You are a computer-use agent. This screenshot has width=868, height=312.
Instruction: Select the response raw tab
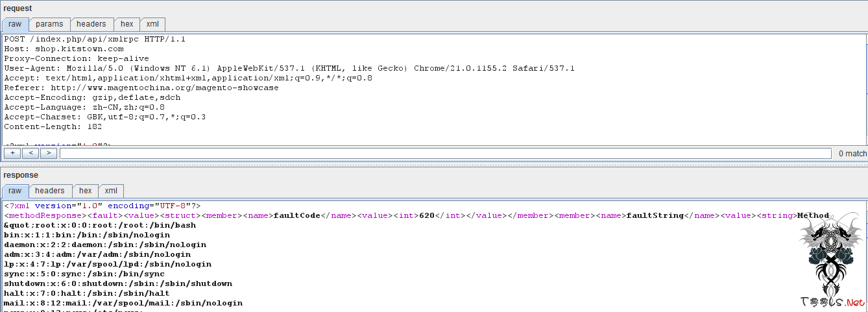tap(15, 191)
